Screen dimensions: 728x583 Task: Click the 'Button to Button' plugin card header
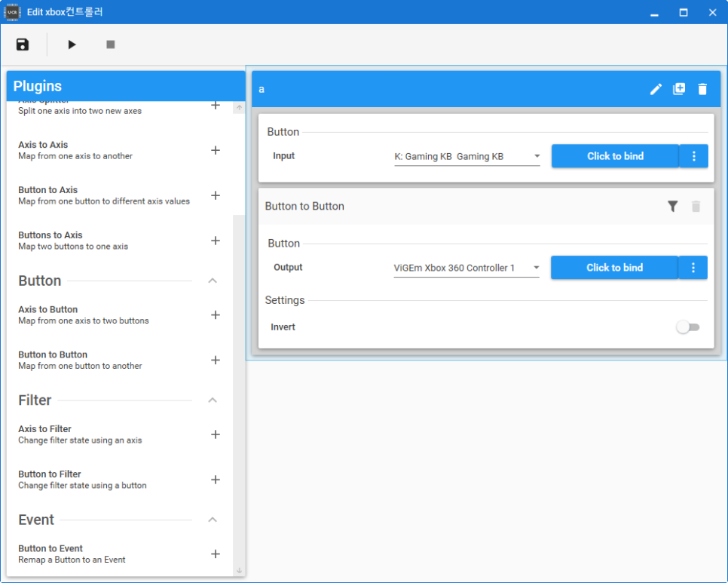[x=486, y=206]
